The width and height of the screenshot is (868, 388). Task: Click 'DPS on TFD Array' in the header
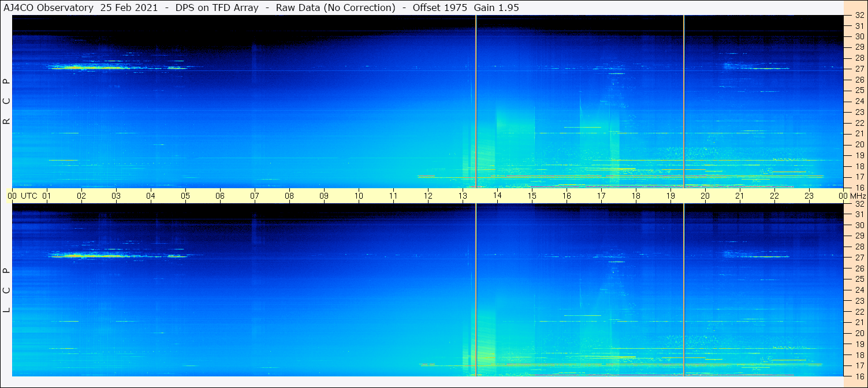click(217, 8)
